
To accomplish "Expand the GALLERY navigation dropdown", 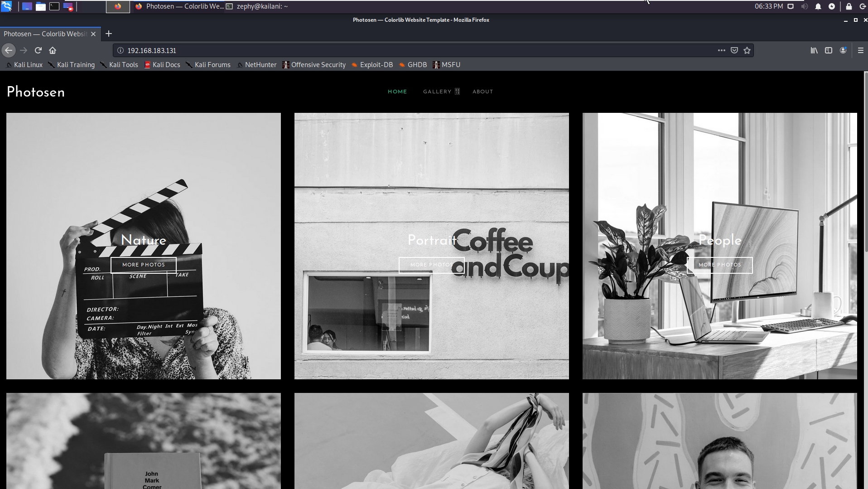I will pos(441,92).
